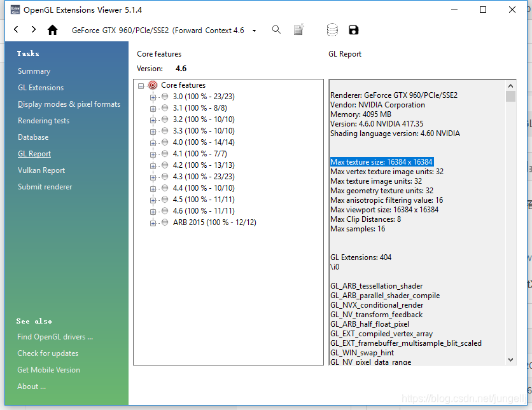
Task: Expand the 4.5 features node
Action: [x=153, y=201]
